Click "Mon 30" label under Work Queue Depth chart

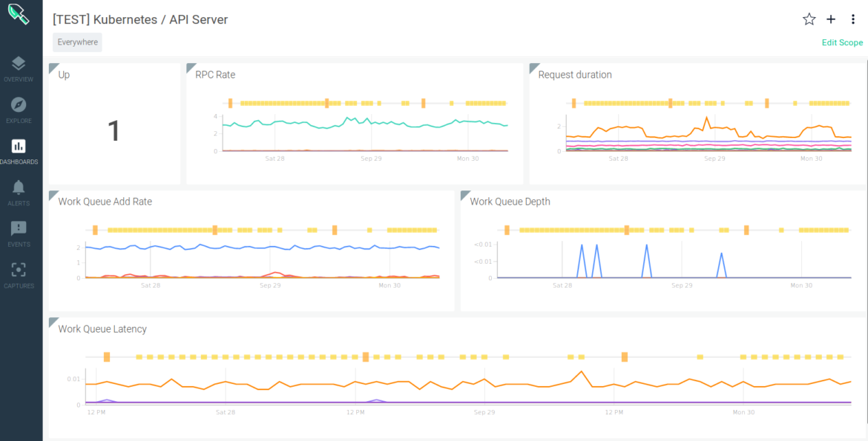801,285
